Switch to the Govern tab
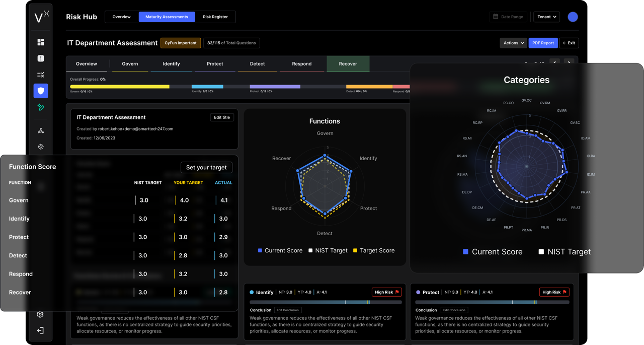 pyautogui.click(x=130, y=64)
